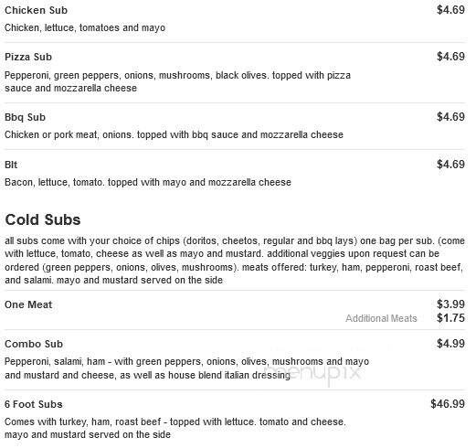The image size is (476, 448).
Task: Click the Cold Subs section heading
Action: pyautogui.click(x=43, y=219)
